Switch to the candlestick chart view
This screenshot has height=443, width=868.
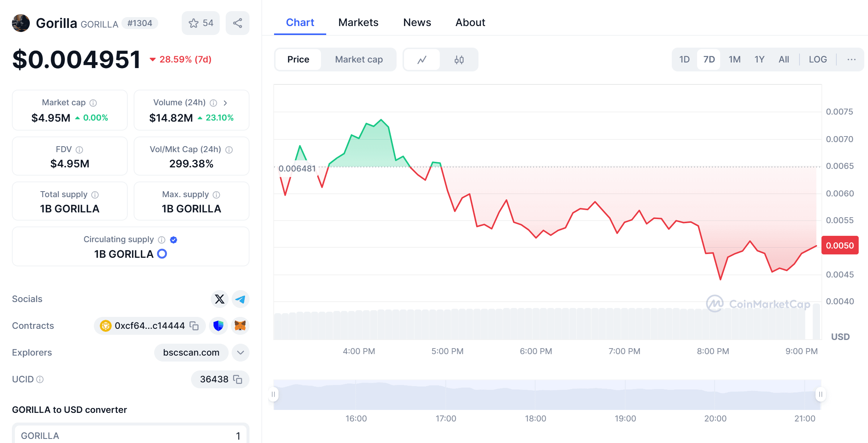click(459, 60)
